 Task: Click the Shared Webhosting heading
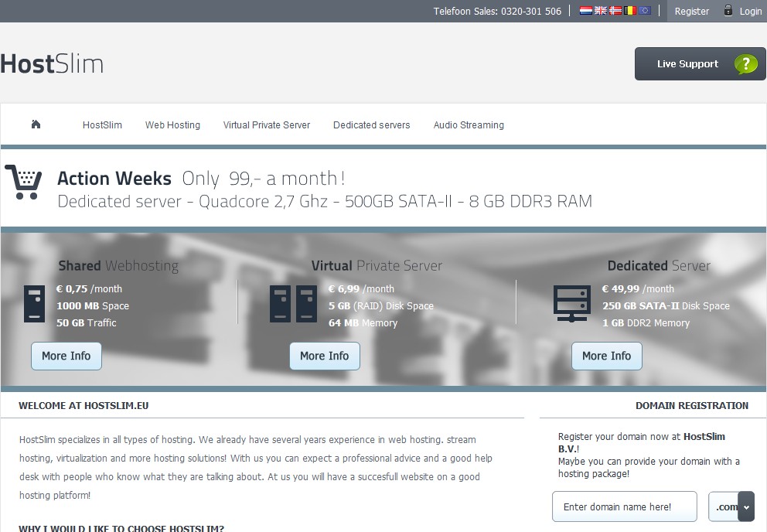click(x=118, y=266)
